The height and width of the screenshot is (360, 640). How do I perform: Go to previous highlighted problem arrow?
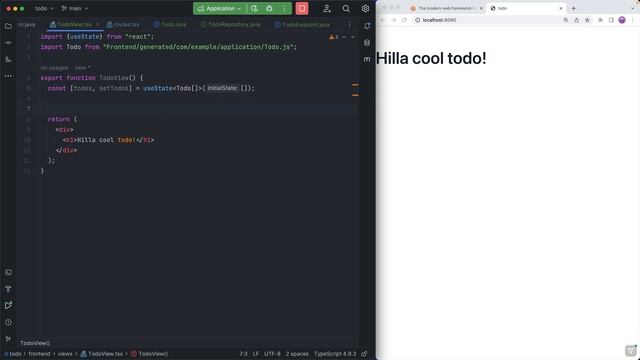344,37
